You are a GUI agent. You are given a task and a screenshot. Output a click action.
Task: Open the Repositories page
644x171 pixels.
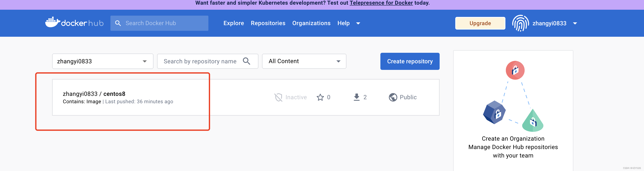tap(268, 23)
